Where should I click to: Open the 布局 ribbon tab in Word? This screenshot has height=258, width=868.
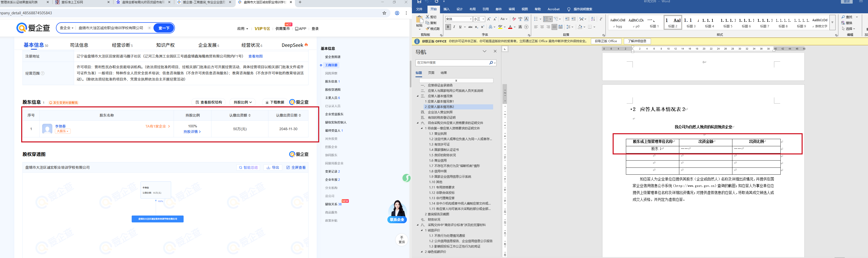click(x=473, y=9)
